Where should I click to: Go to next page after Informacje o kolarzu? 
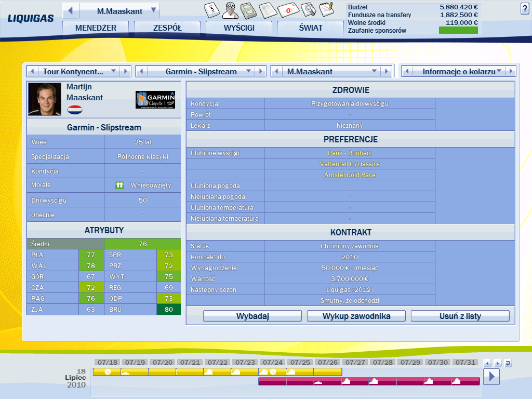pyautogui.click(x=511, y=71)
